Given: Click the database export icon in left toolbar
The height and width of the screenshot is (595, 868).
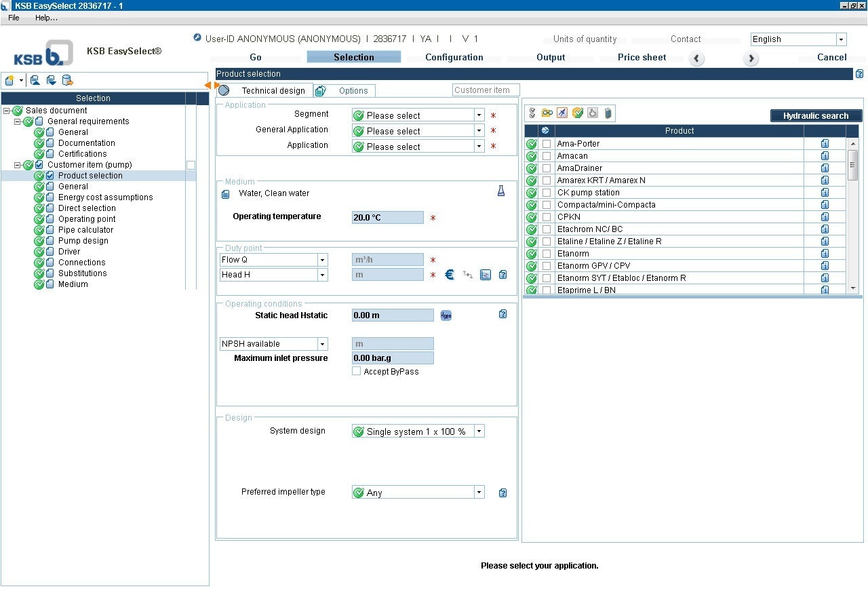Looking at the screenshot, I should (67, 81).
